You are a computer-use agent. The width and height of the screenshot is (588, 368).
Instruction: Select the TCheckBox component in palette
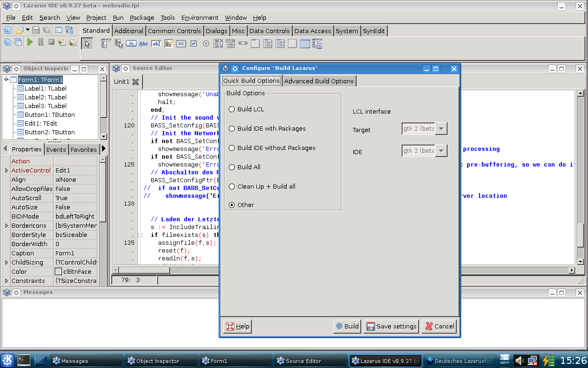193,44
